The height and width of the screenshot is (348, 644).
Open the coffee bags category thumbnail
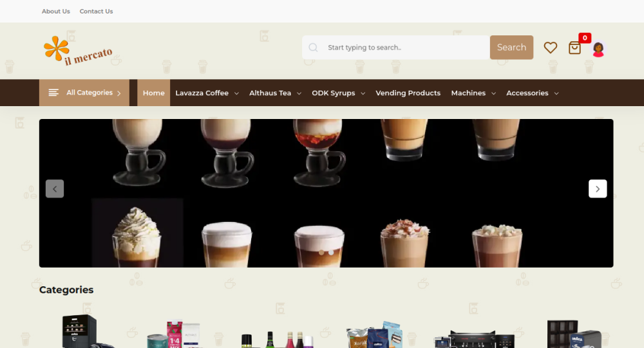[375, 334]
